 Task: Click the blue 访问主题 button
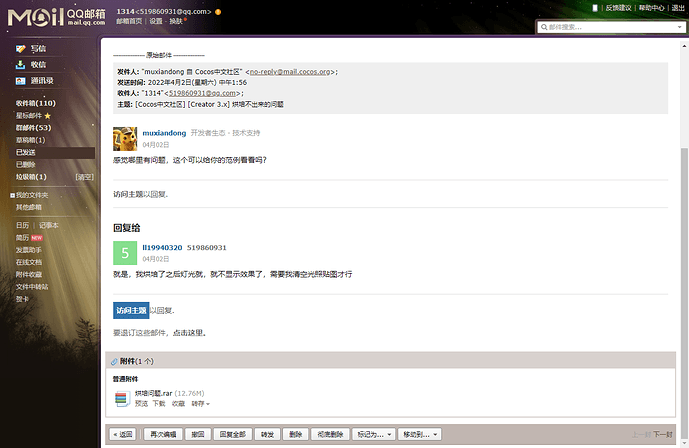131,311
